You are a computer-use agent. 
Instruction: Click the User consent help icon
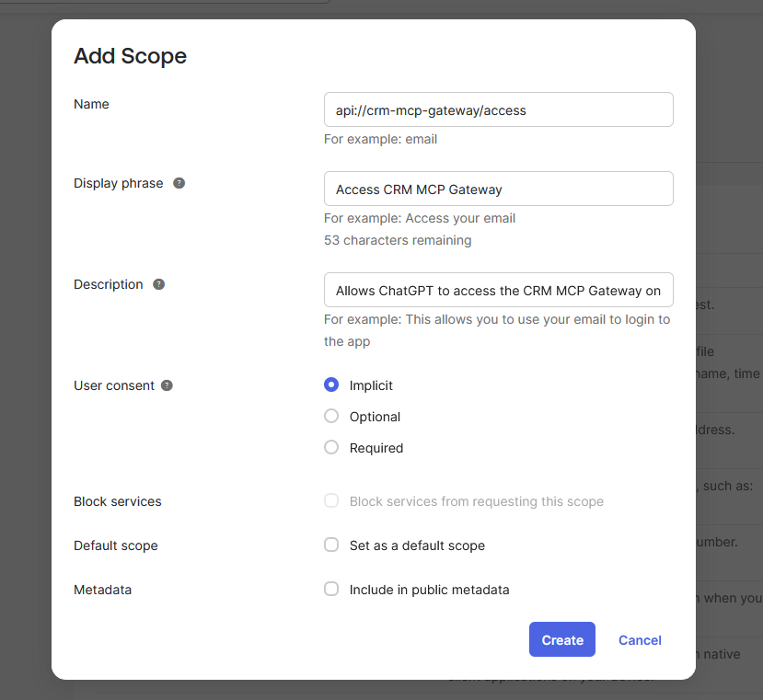point(167,385)
